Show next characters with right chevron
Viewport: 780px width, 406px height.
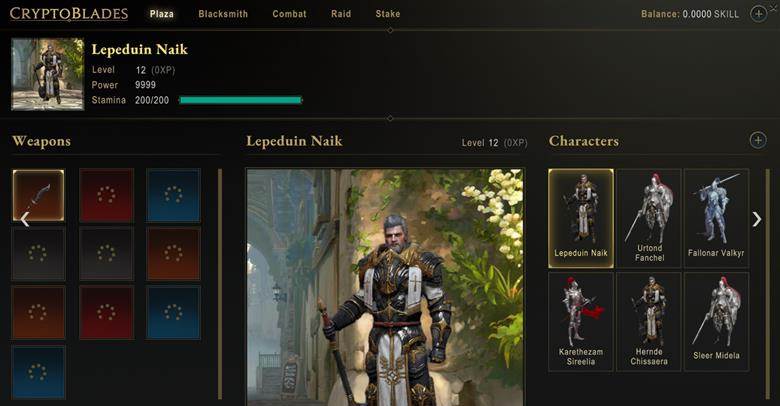tap(757, 219)
